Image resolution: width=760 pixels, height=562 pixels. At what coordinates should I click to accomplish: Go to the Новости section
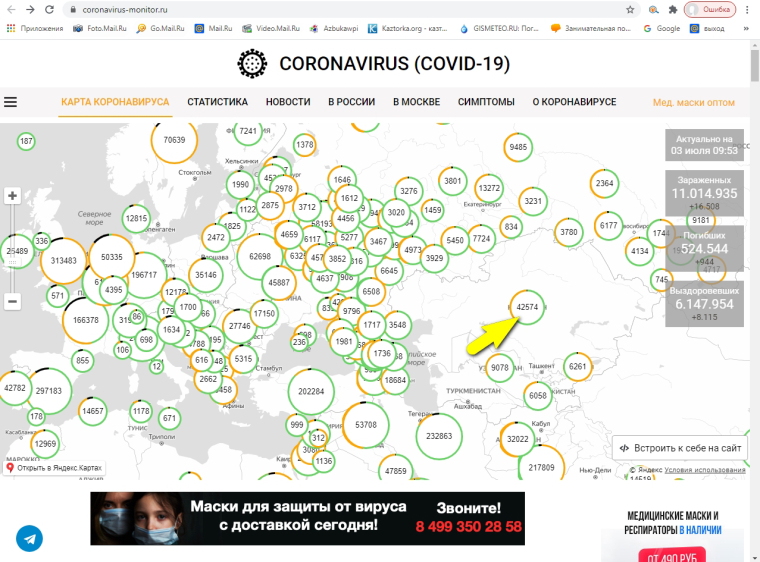[x=288, y=102]
